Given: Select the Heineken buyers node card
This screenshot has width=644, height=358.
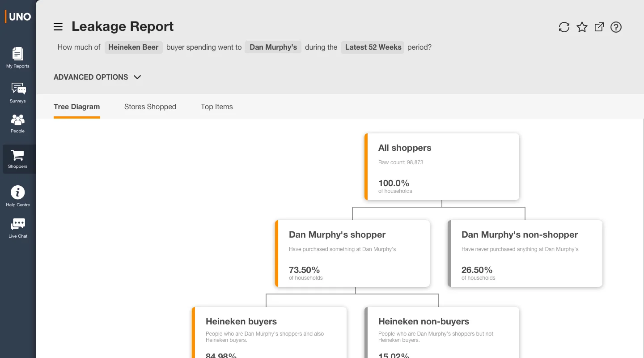Looking at the screenshot, I should (269, 332).
